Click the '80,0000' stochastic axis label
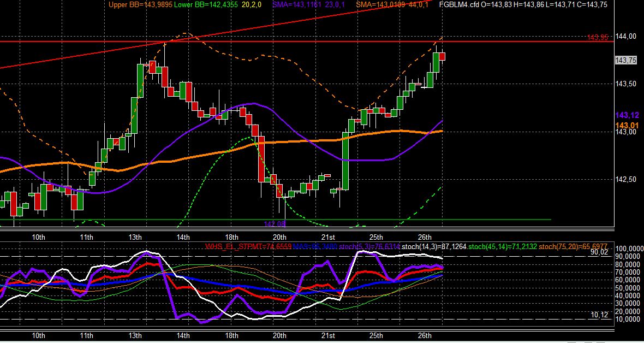This screenshot has height=343, width=644. pos(628,264)
